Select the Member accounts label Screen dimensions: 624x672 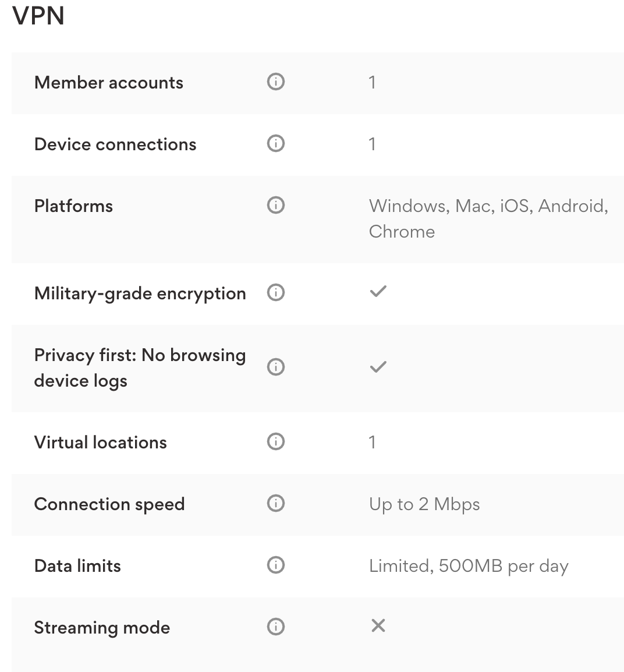point(108,82)
